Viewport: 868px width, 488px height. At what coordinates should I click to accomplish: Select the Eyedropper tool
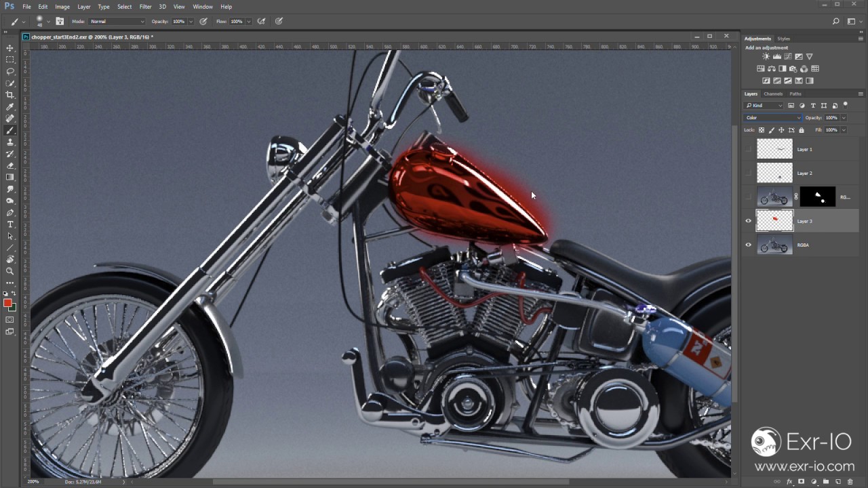pos(9,106)
